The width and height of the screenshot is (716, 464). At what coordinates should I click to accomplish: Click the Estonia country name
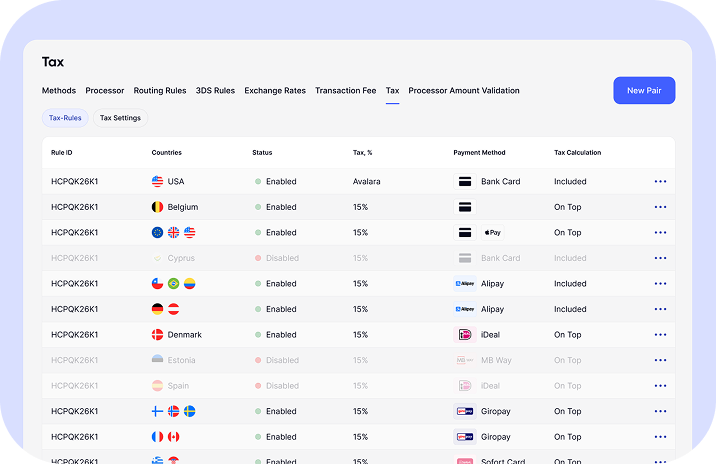tap(181, 360)
